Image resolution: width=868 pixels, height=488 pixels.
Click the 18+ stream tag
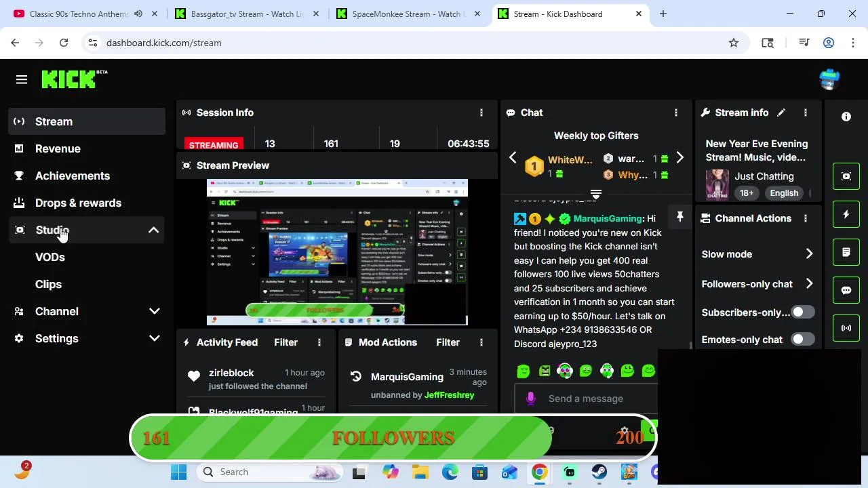click(x=747, y=193)
